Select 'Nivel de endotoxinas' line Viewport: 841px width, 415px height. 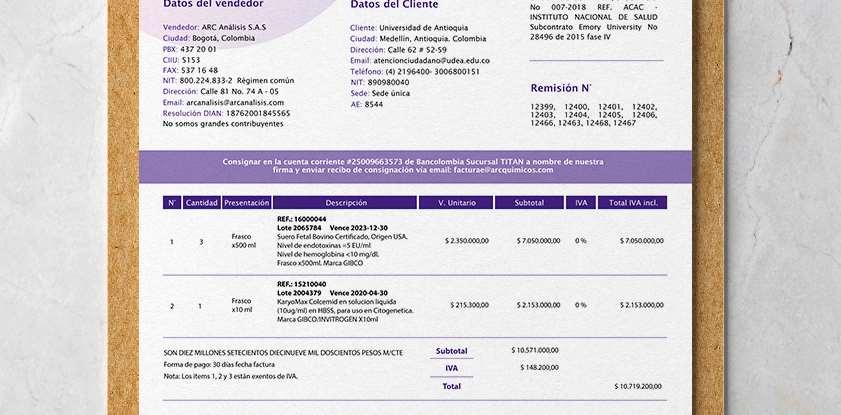pos(324,246)
